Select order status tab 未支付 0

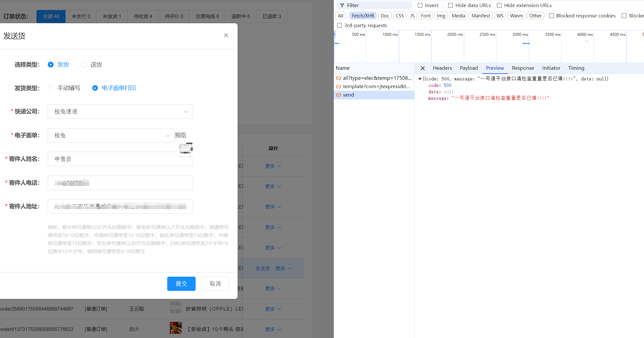pyautogui.click(x=81, y=16)
